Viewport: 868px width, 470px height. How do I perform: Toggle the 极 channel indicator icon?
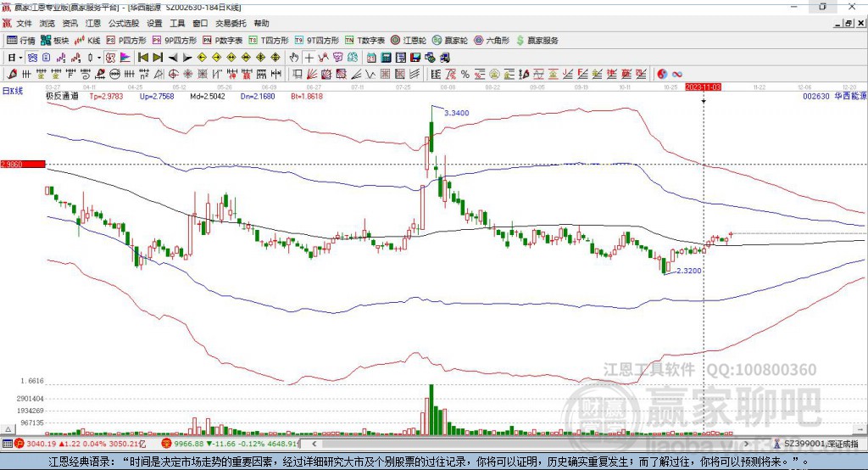coord(111,58)
